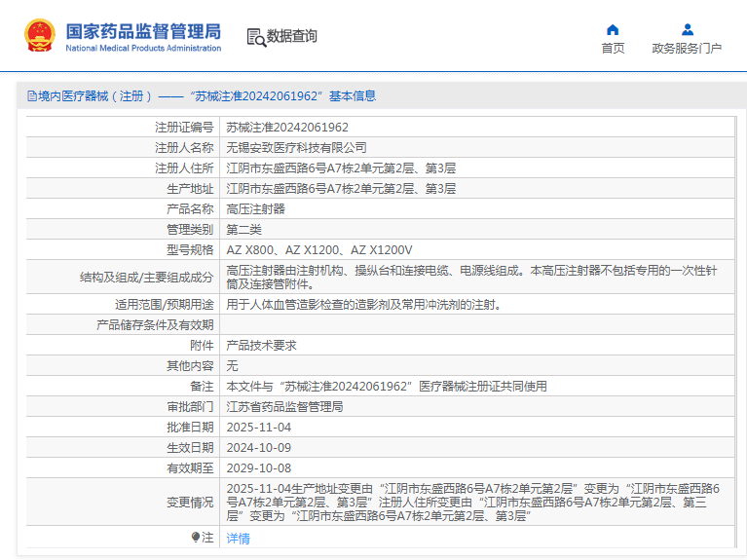Click product name value 高压注射器
Image resolution: width=747 pixels, height=560 pixels.
coord(256,209)
